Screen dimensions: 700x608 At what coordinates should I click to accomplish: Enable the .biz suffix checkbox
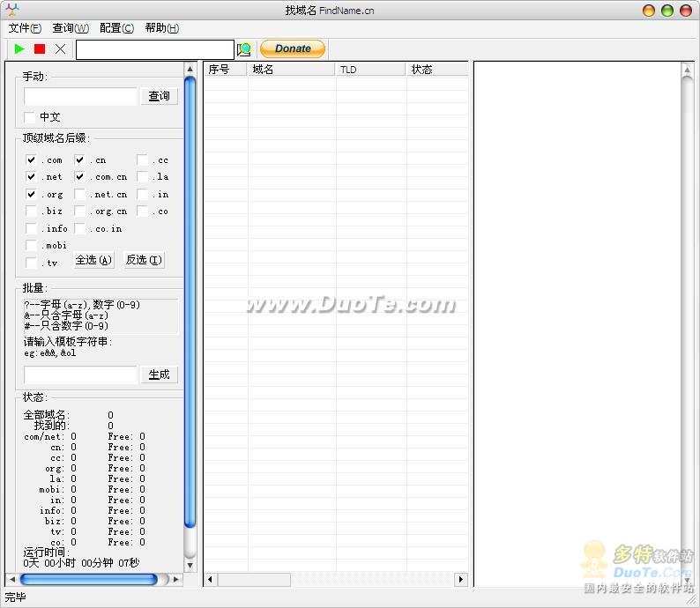tap(31, 211)
